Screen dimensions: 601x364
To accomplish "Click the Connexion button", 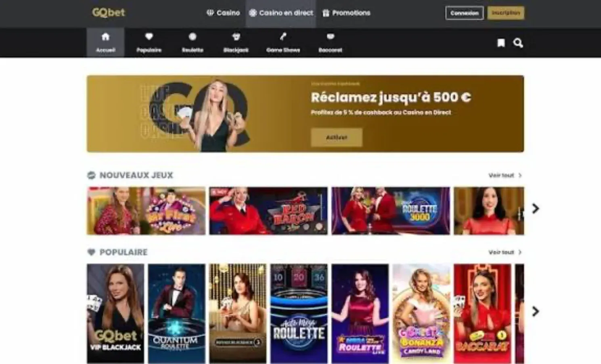I will pyautogui.click(x=465, y=13).
